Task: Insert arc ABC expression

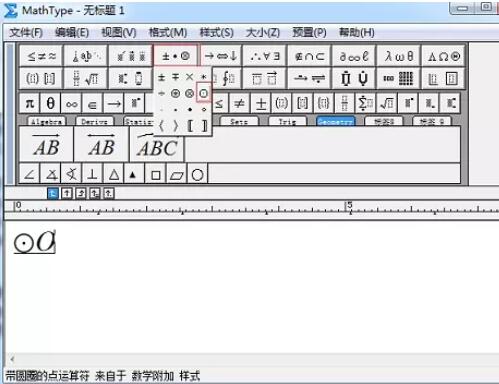Action: (157, 145)
